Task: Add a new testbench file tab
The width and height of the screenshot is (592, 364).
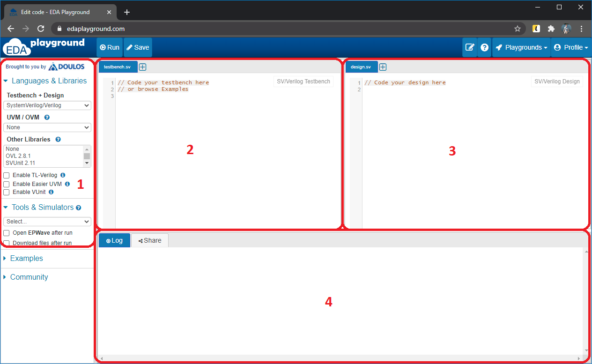Action: 143,67
